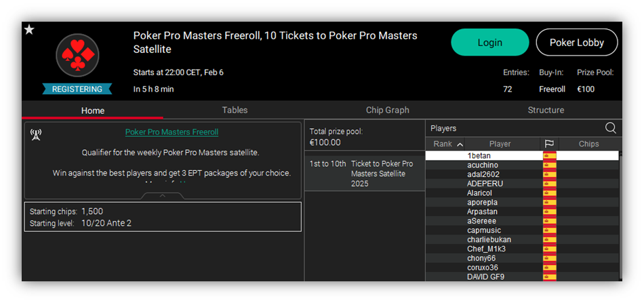This screenshot has height=303, width=644.
Task: Click the broadcast antenna icon
Action: pos(36,134)
